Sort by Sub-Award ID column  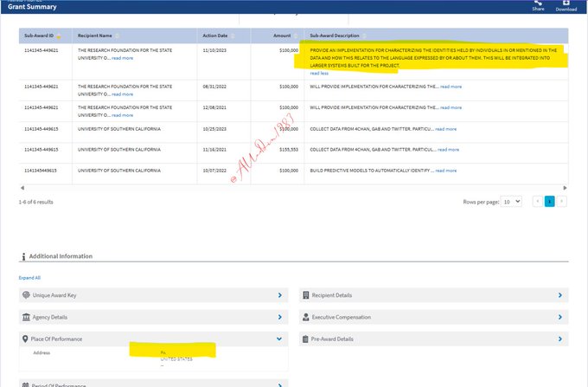click(59, 36)
